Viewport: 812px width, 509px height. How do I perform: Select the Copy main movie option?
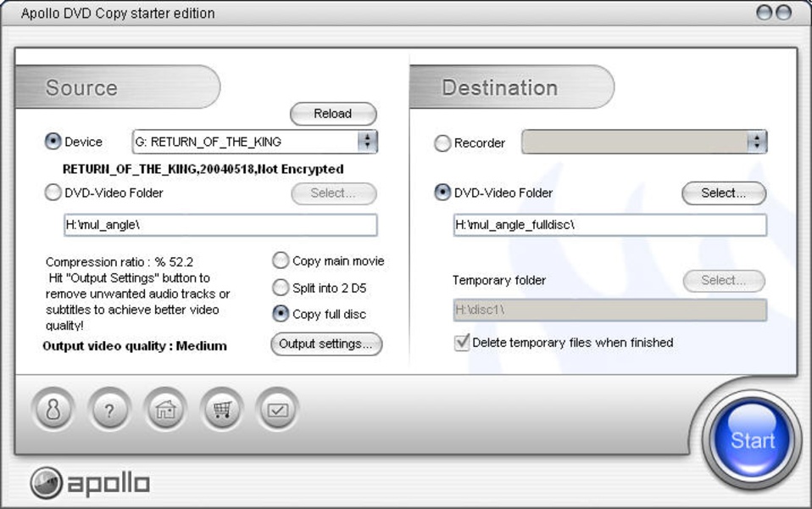[x=281, y=260]
